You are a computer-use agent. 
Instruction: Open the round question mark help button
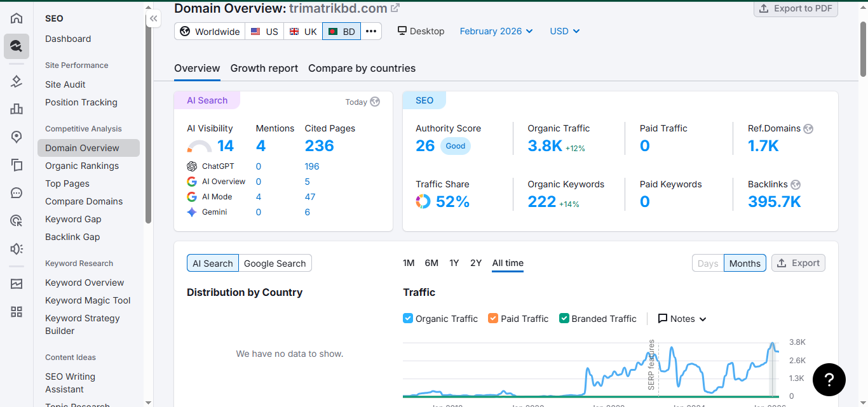pos(829,380)
